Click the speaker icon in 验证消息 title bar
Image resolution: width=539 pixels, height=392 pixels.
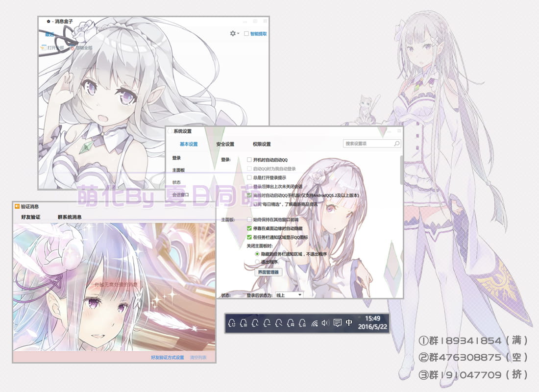17,206
